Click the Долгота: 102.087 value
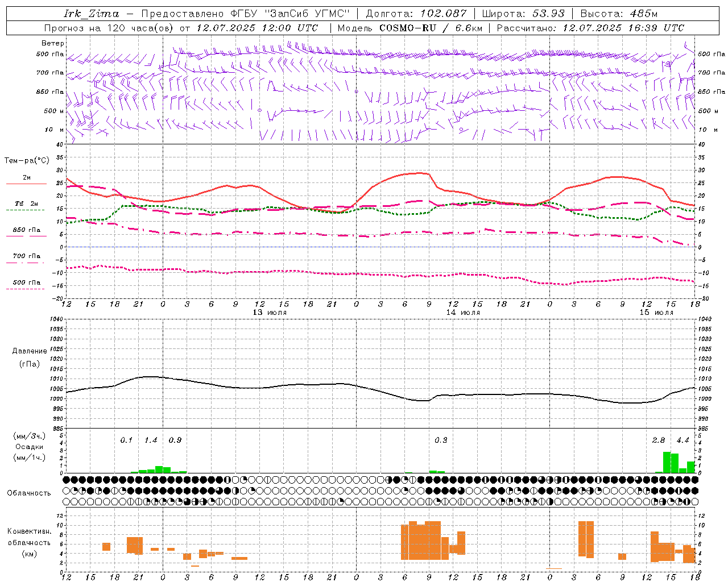 (416, 14)
